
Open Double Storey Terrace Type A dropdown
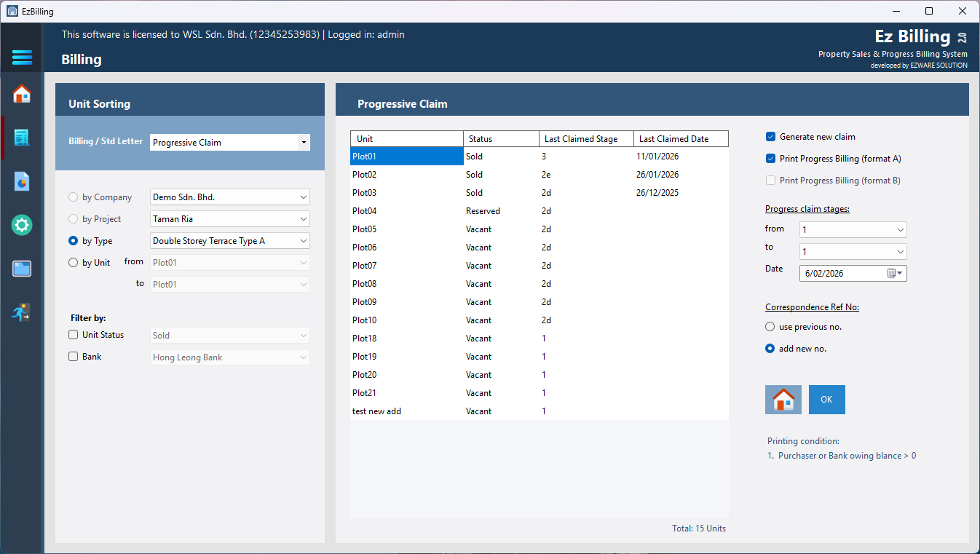(x=230, y=241)
